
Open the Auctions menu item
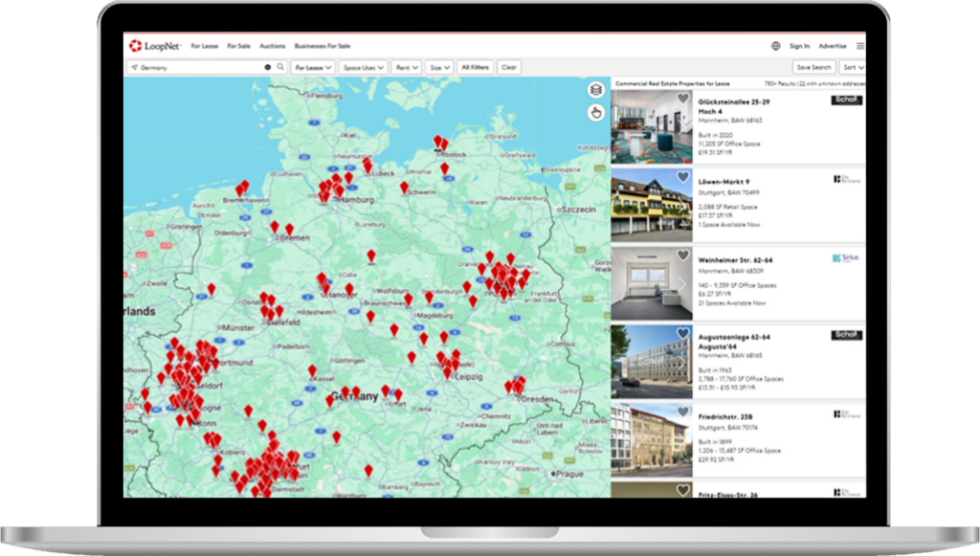pyautogui.click(x=272, y=46)
